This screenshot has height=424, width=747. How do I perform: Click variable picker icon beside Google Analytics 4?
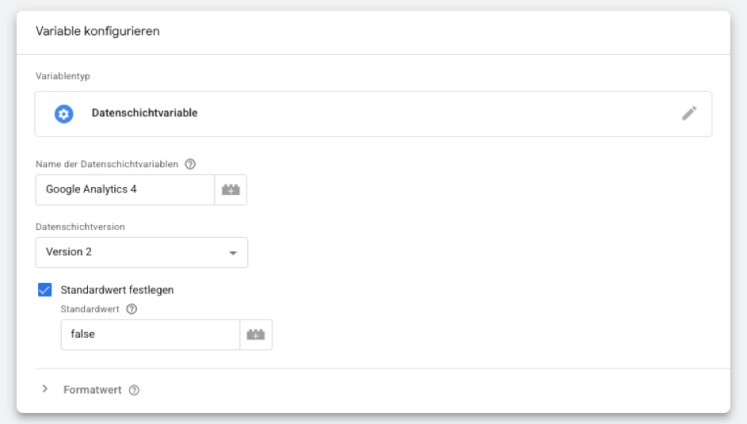tap(231, 190)
